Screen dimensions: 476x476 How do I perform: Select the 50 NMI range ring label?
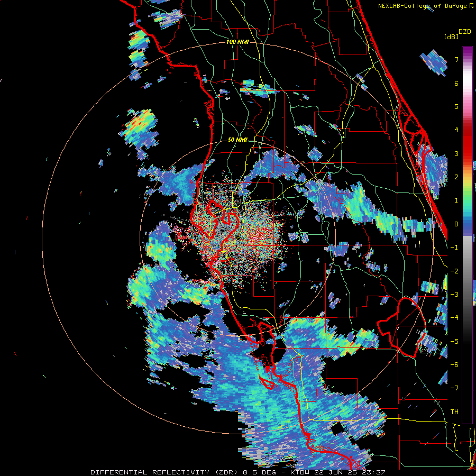[237, 140]
